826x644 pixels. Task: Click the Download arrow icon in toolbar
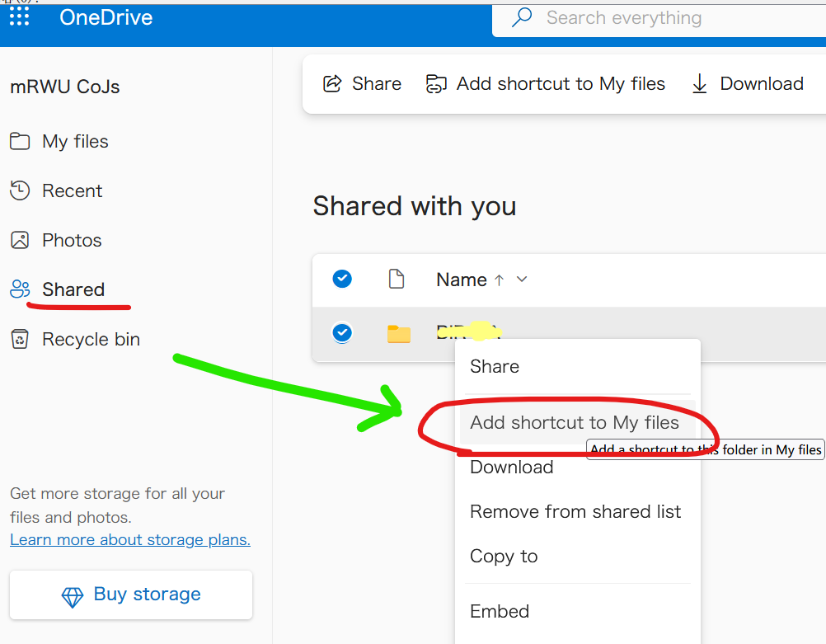tap(700, 84)
